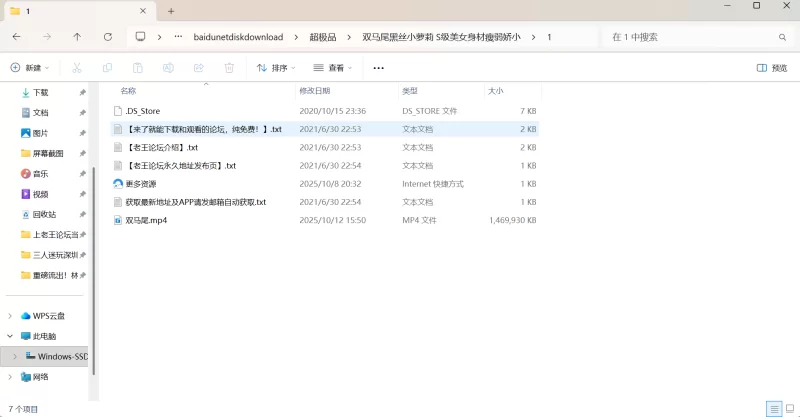Open the 查看 view dropdown
This screenshot has height=417, width=800.
333,68
